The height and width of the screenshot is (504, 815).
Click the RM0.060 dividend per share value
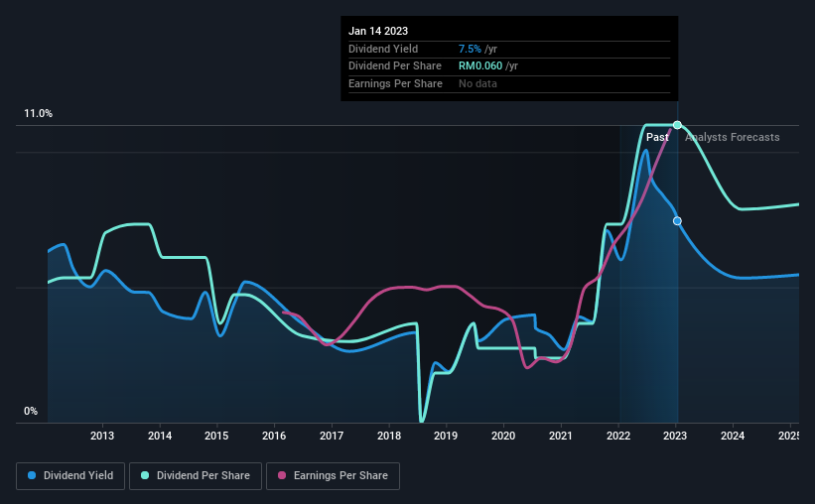(x=480, y=66)
